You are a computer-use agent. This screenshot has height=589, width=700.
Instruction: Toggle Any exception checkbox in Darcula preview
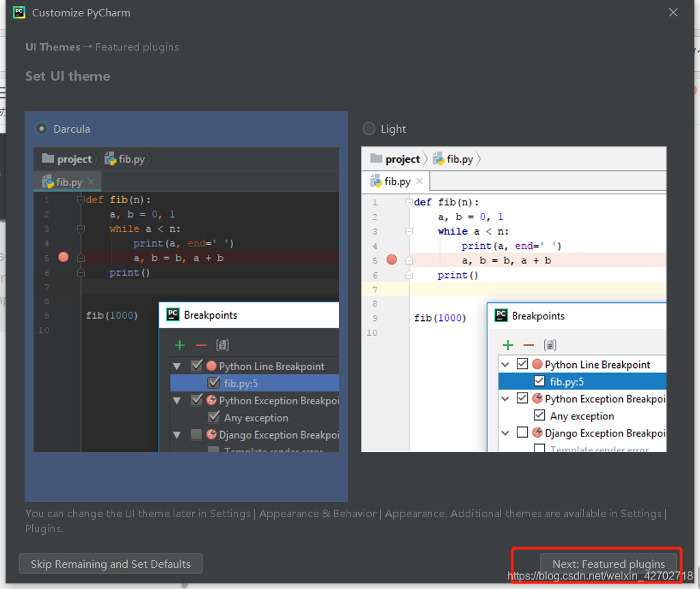[214, 417]
